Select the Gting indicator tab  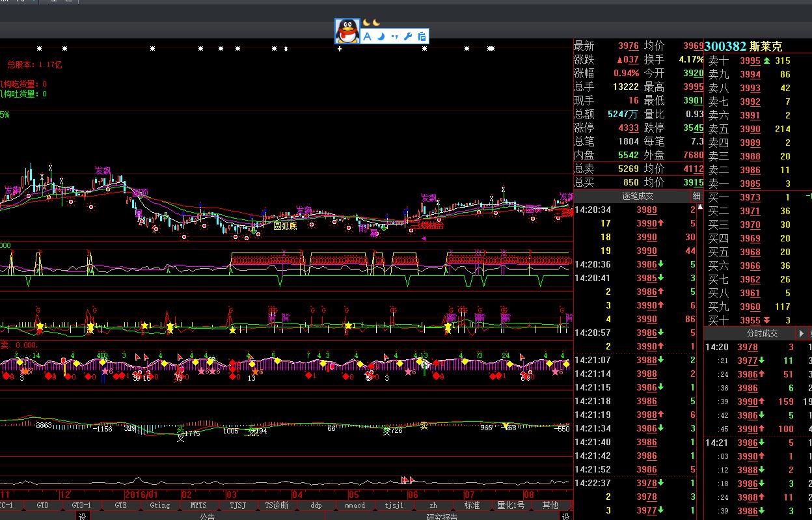(x=159, y=505)
